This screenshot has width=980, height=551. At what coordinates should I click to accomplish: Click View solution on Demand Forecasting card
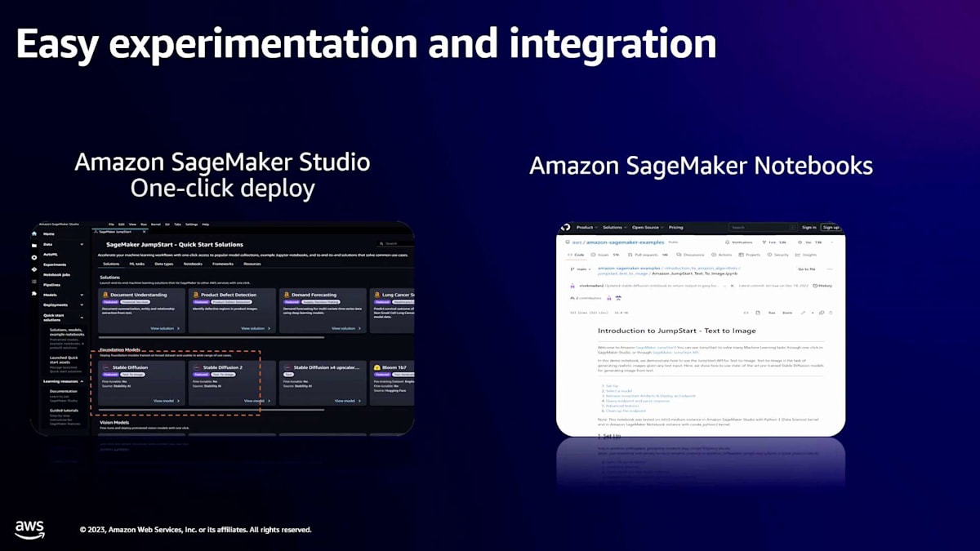coord(346,328)
